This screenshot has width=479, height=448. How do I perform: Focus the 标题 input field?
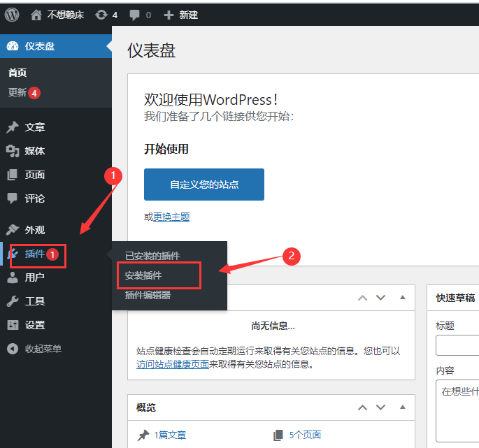[457, 345]
